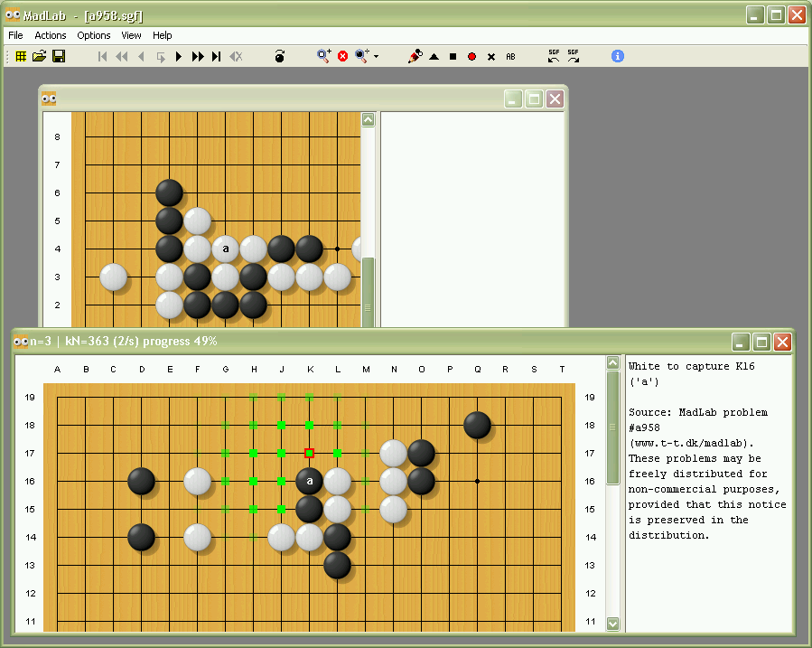812x648 pixels.
Task: Toggle the triangle markup tool
Action: [x=434, y=56]
